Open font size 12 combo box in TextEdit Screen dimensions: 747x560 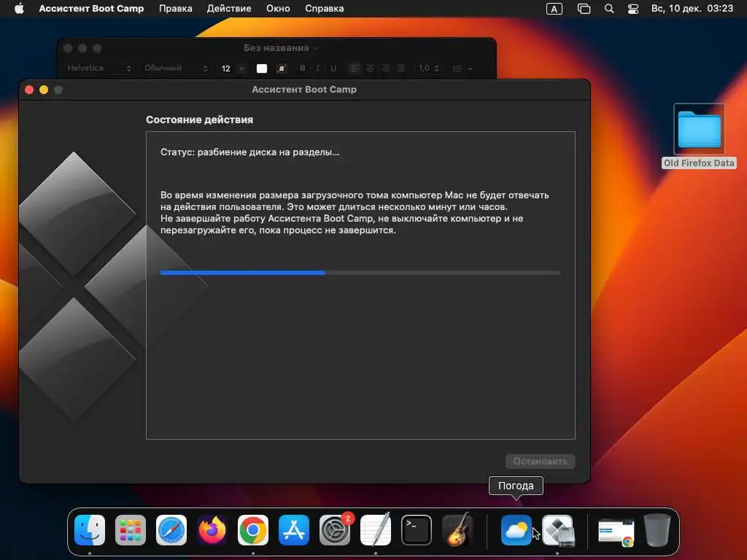[x=233, y=69]
